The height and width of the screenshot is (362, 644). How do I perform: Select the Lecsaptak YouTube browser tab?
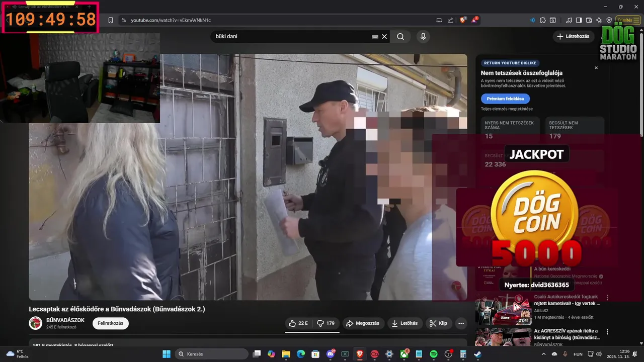click(45, 7)
